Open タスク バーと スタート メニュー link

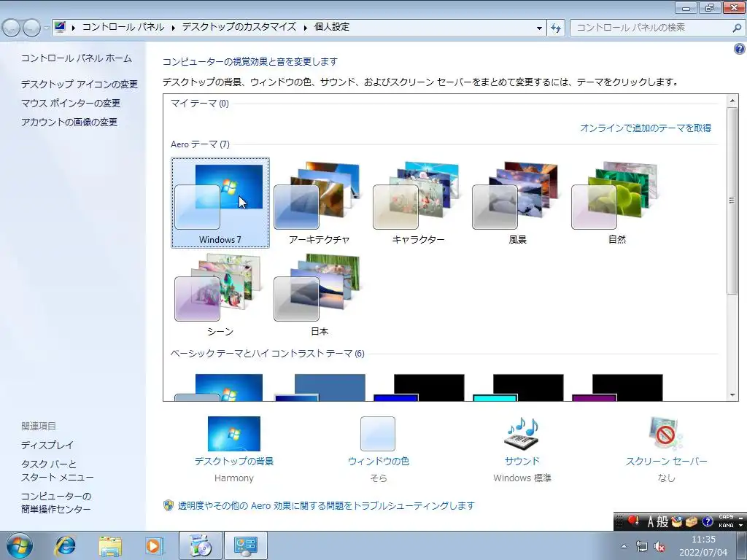tap(58, 470)
